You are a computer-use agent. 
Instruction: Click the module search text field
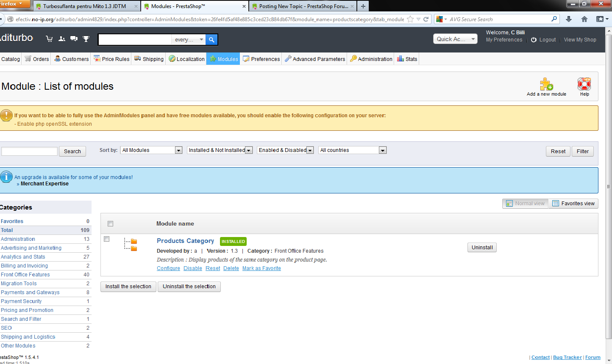[29, 152]
